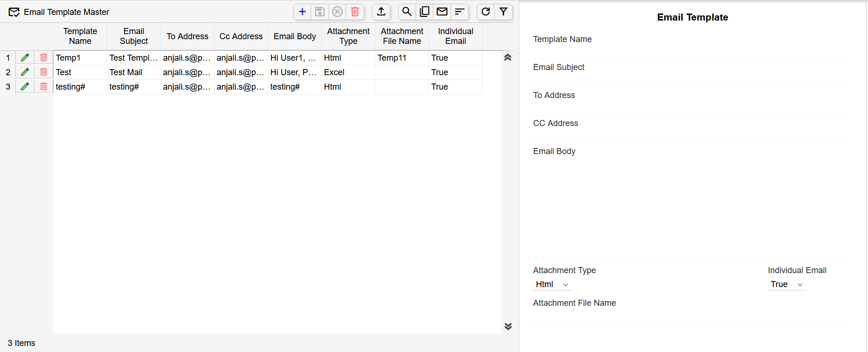868x352 pixels.
Task: Open the Individual Email True dropdown
Action: pos(787,284)
